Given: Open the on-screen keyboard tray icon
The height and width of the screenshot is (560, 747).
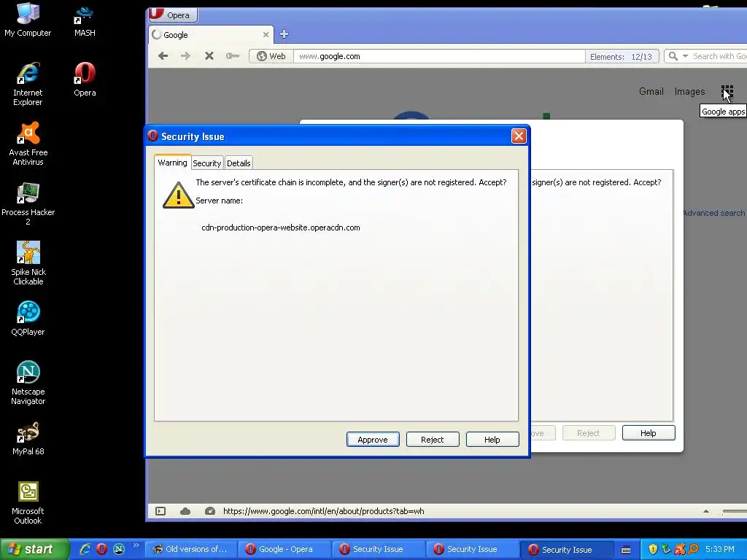Looking at the screenshot, I should 626,550.
